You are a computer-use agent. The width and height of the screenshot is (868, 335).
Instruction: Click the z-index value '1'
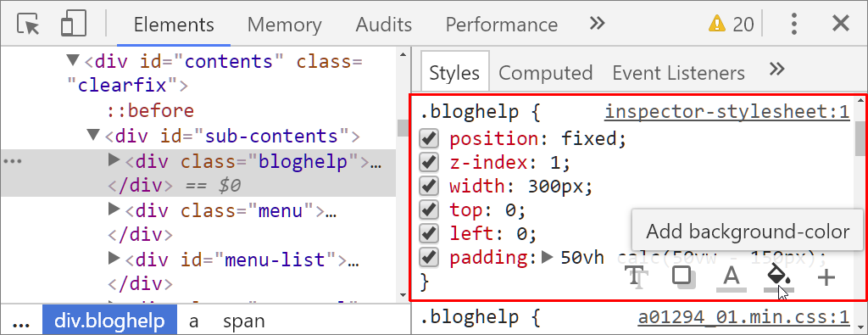(555, 162)
